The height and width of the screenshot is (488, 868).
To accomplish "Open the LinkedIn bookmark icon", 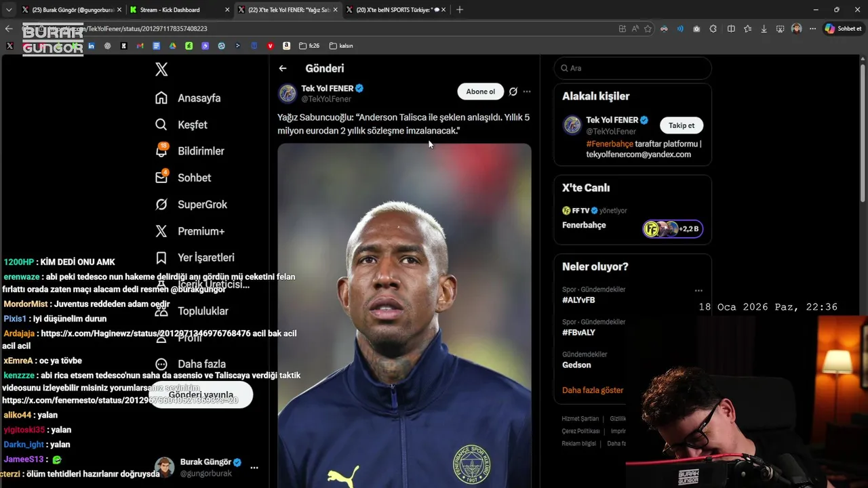I will (91, 46).
